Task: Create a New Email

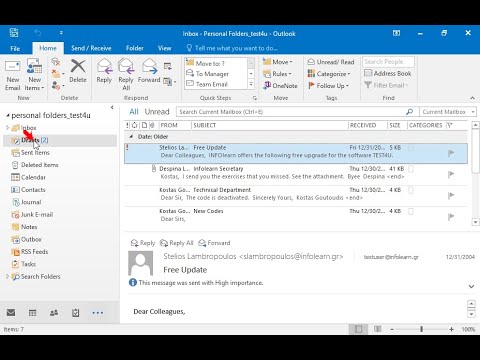Action: pos(13,75)
